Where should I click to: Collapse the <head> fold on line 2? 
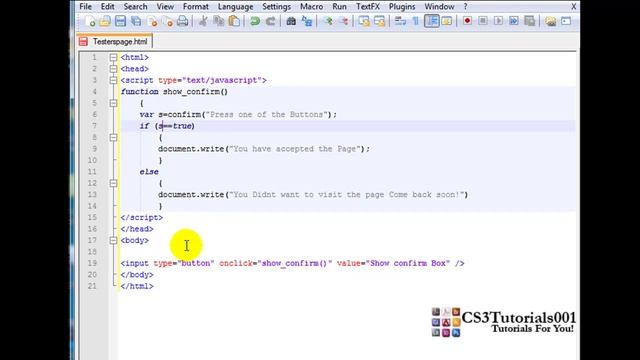(x=113, y=69)
